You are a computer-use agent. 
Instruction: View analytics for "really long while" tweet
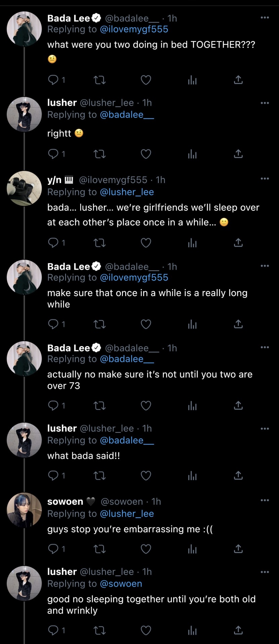pyautogui.click(x=192, y=324)
